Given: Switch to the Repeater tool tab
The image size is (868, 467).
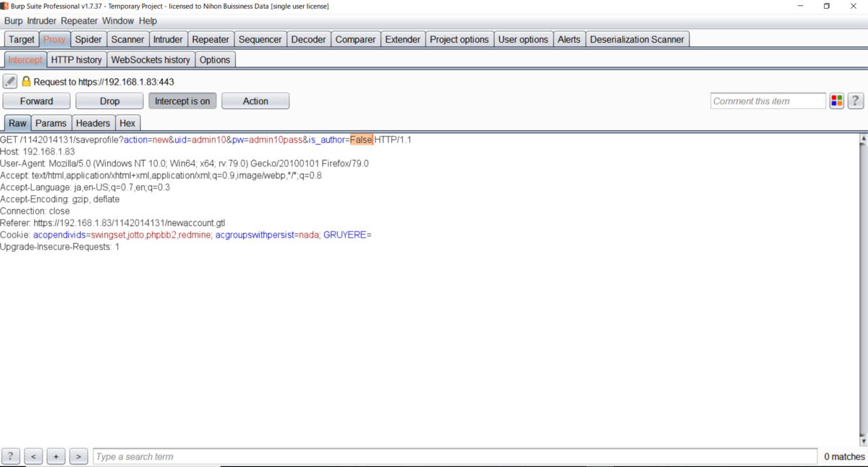Looking at the screenshot, I should tap(210, 39).
